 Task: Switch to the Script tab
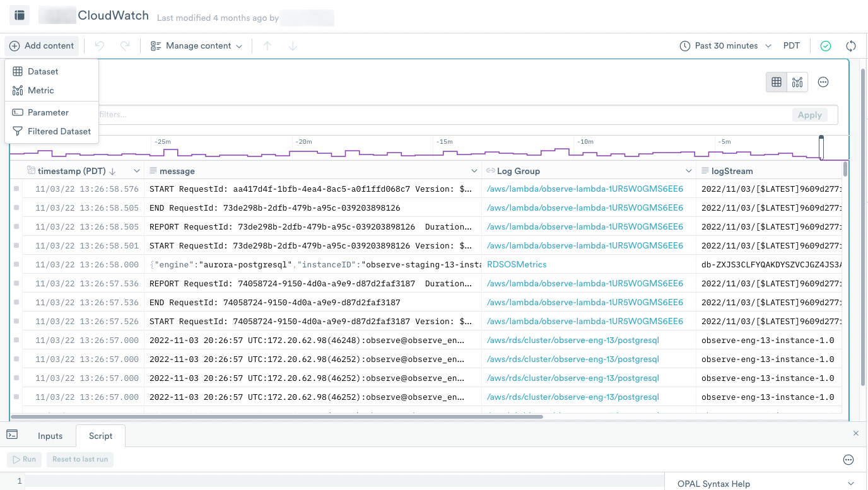click(100, 436)
